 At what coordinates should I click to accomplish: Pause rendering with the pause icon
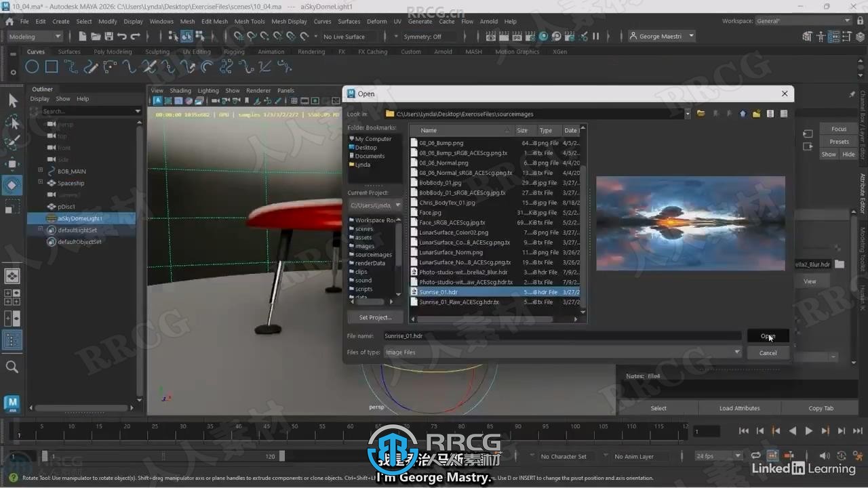coord(596,37)
